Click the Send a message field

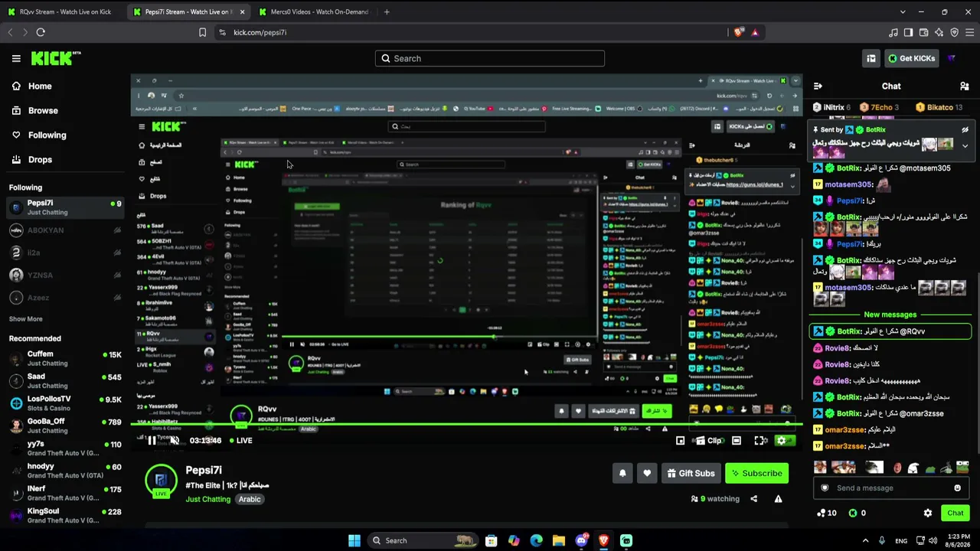pos(891,488)
